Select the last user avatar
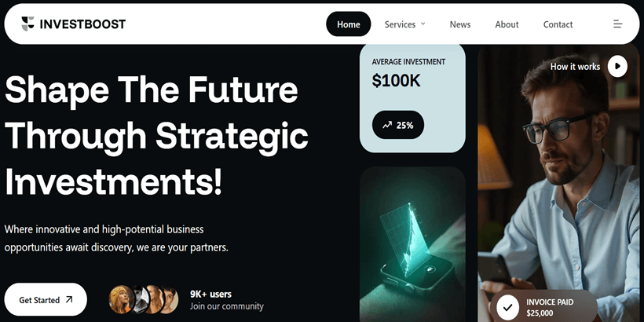Image resolution: width=644 pixels, height=322 pixels. coord(170,299)
